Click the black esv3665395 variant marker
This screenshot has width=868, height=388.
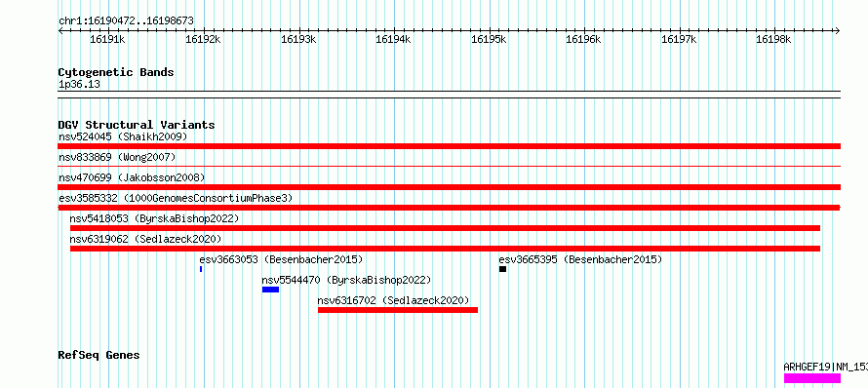coord(502,269)
